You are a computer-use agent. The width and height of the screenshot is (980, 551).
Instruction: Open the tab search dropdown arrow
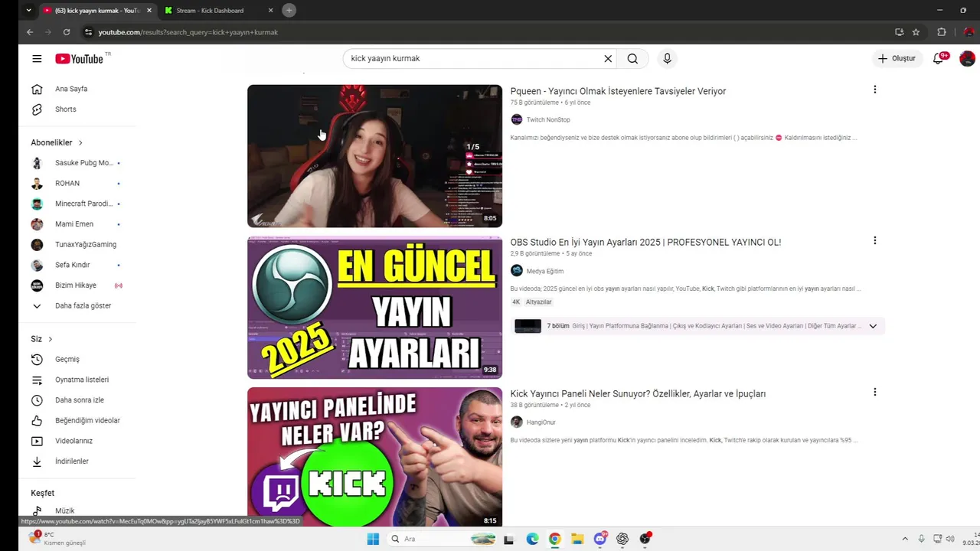click(x=28, y=11)
